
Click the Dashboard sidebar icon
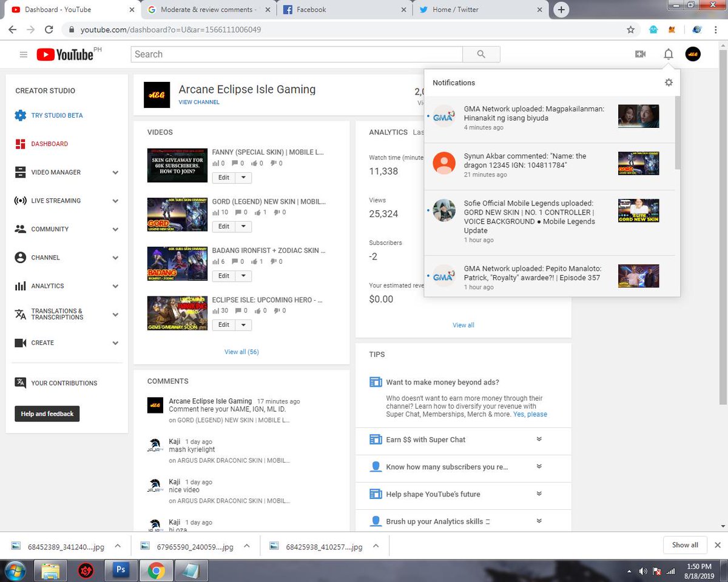point(21,144)
